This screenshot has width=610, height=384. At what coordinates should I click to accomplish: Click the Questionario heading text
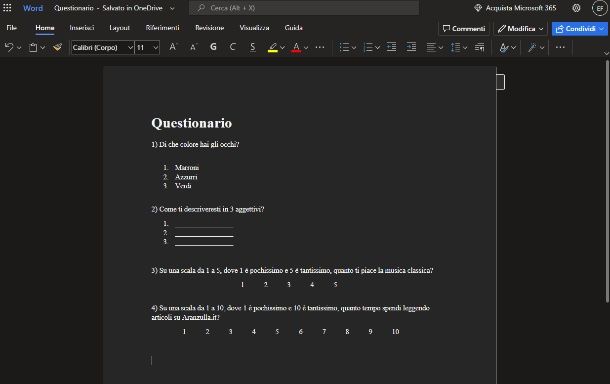[192, 123]
